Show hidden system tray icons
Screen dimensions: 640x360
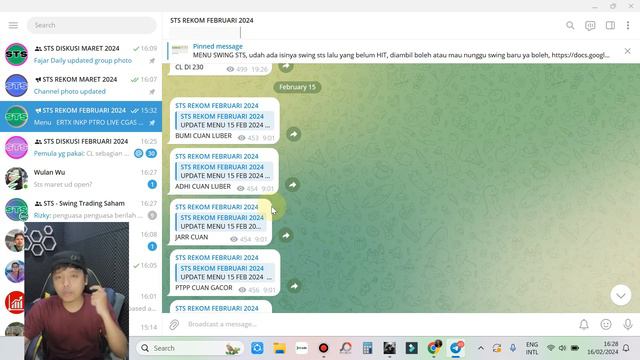[481, 348]
